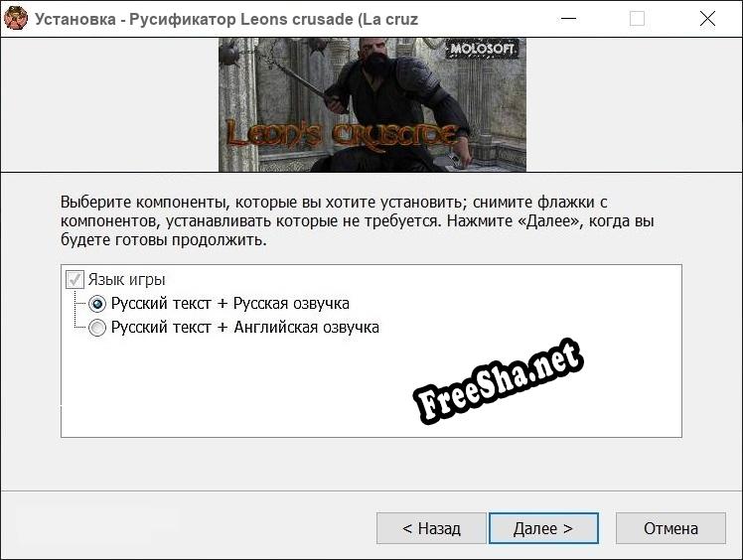This screenshot has width=743, height=560.
Task: Close the installer window
Action: click(x=707, y=19)
